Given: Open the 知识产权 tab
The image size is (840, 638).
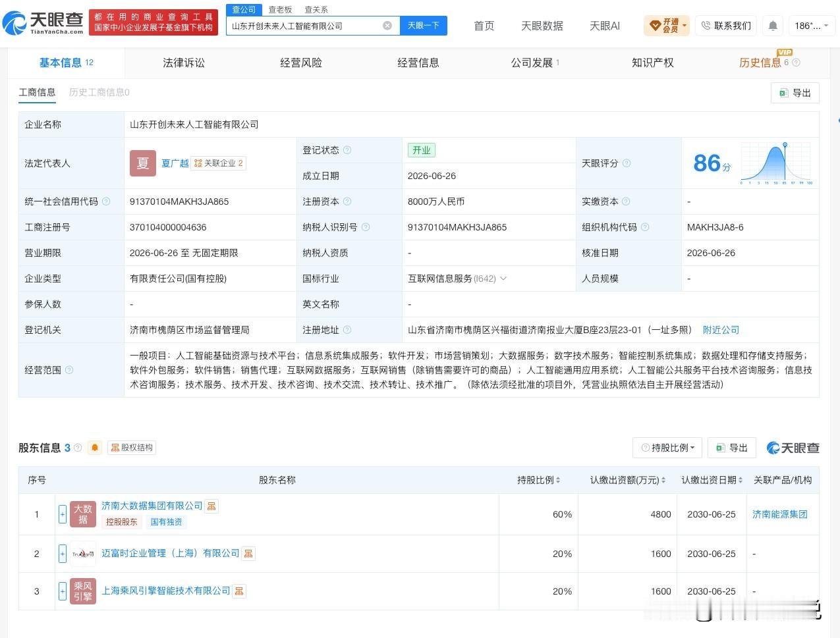Looking at the screenshot, I should pyautogui.click(x=653, y=63).
